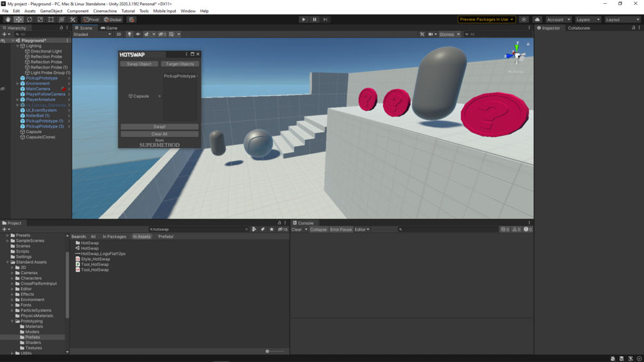This screenshot has height=362, width=644.
Task: Open the Layout dropdown
Action: (623, 19)
